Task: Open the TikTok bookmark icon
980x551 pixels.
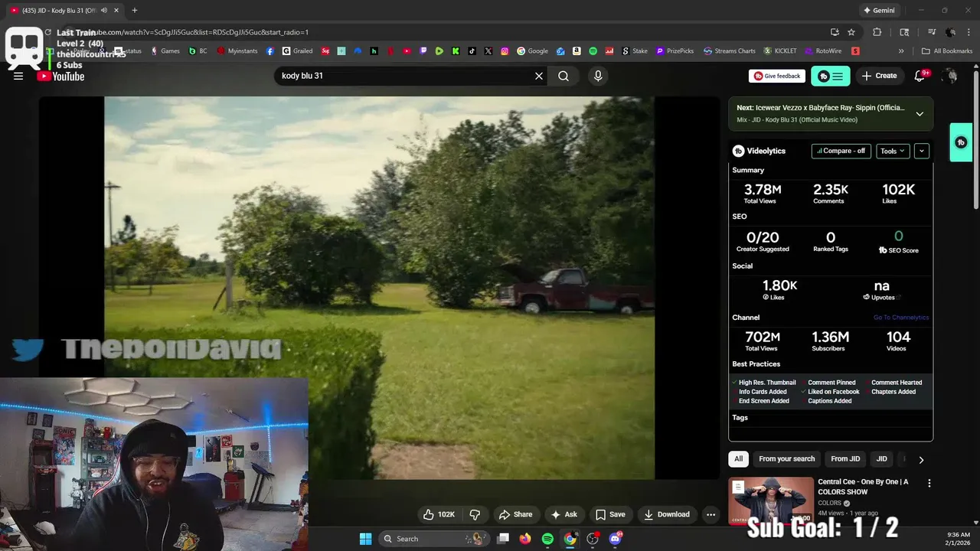Action: [x=472, y=51]
